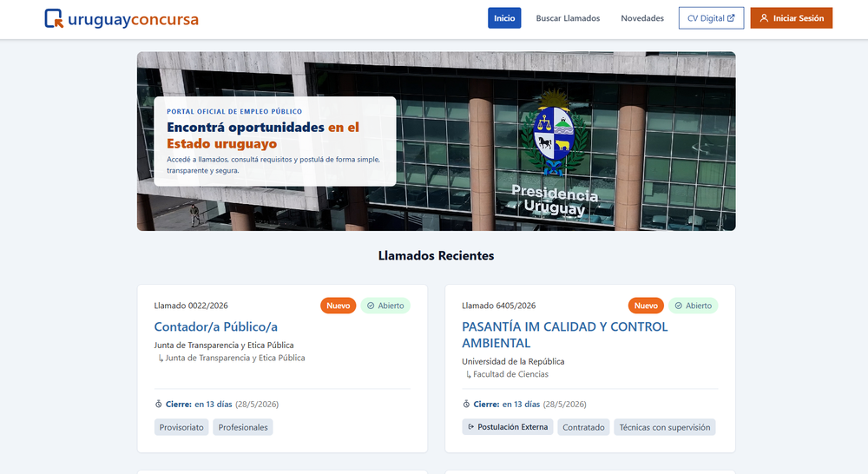This screenshot has height=474, width=868.
Task: Click the Postulación Externa tag
Action: pos(507,427)
